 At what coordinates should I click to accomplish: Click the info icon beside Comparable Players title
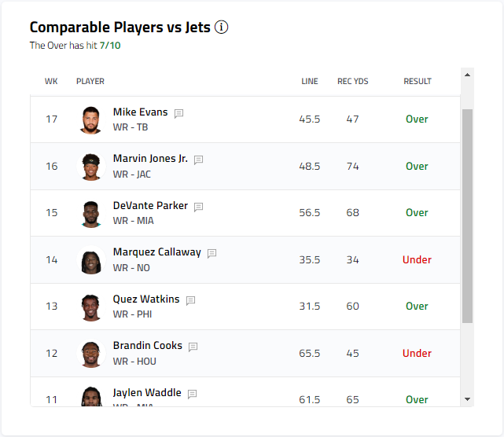221,28
